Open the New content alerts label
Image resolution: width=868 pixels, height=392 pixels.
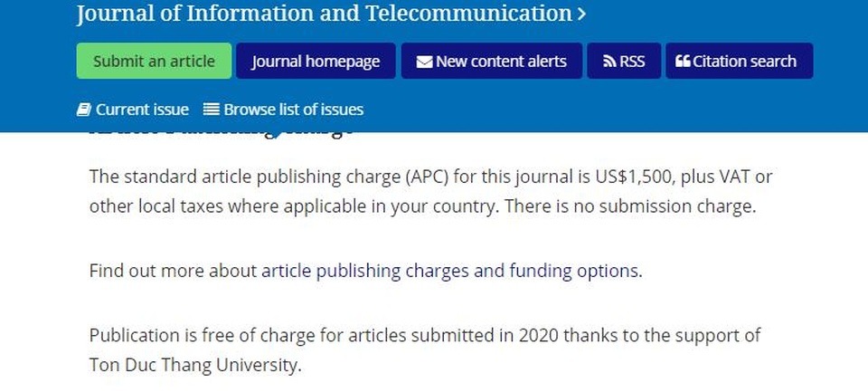pos(501,61)
